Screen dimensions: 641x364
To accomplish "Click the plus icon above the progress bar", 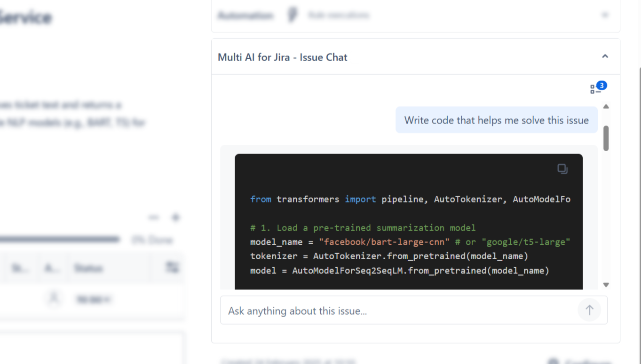I will coord(176,217).
